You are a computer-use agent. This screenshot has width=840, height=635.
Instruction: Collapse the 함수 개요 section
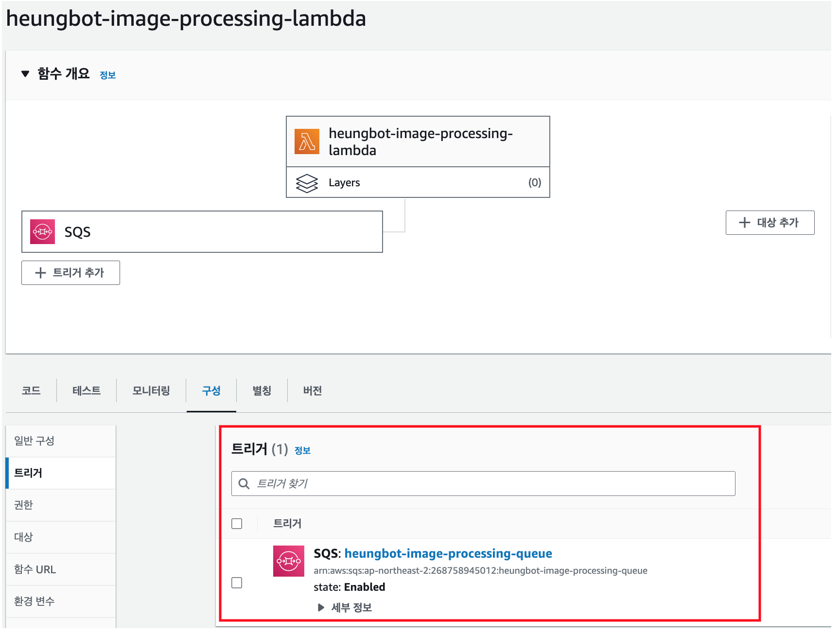(25, 74)
